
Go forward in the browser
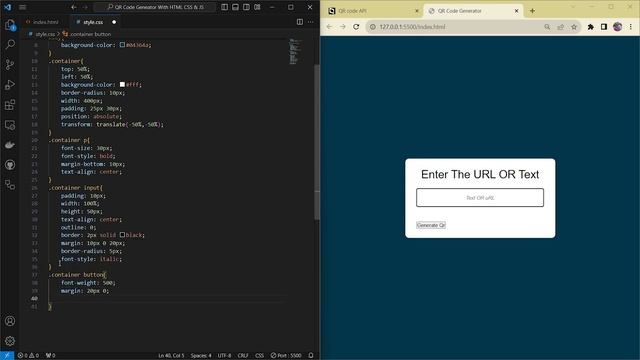(342, 27)
